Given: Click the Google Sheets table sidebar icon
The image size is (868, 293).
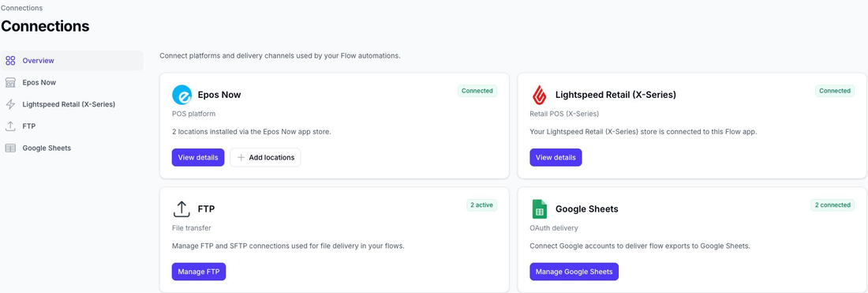Looking at the screenshot, I should (x=10, y=148).
